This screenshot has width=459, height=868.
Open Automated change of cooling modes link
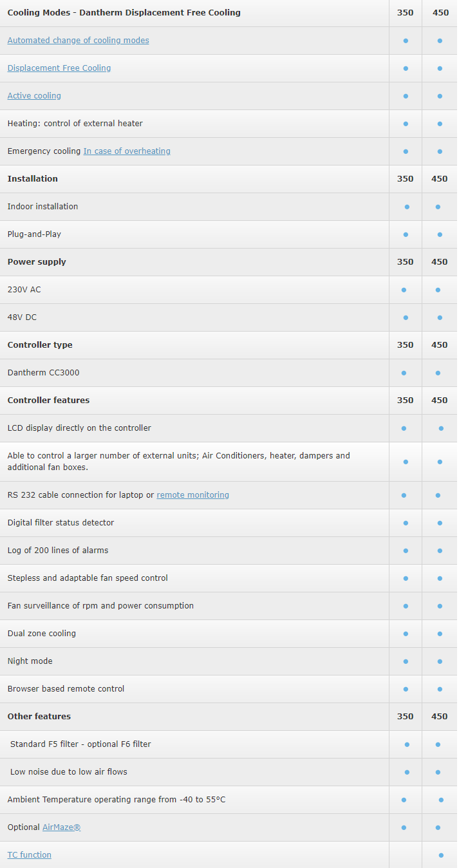click(78, 41)
